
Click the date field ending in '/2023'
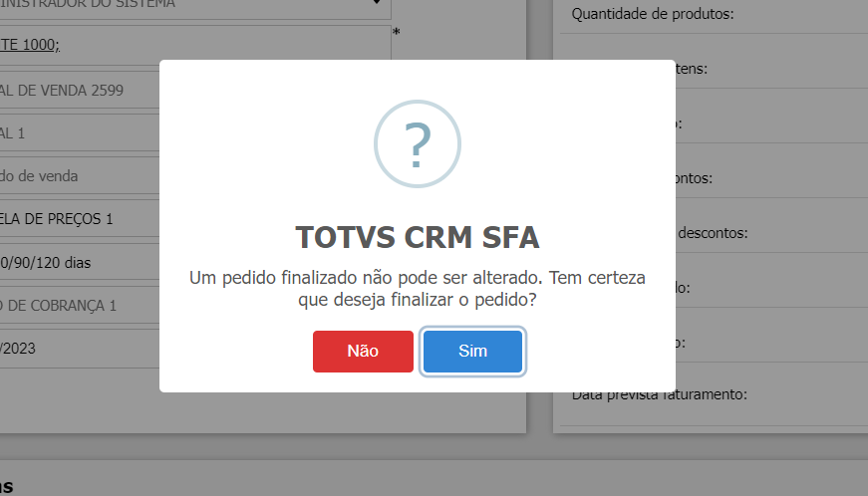(x=30, y=349)
